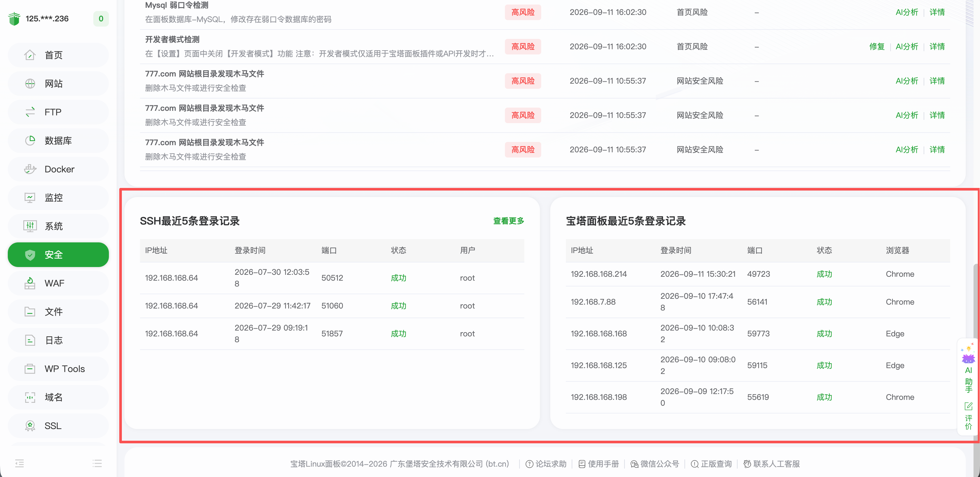Select SSH record with port 50512
The width and height of the screenshot is (980, 477).
[332, 278]
